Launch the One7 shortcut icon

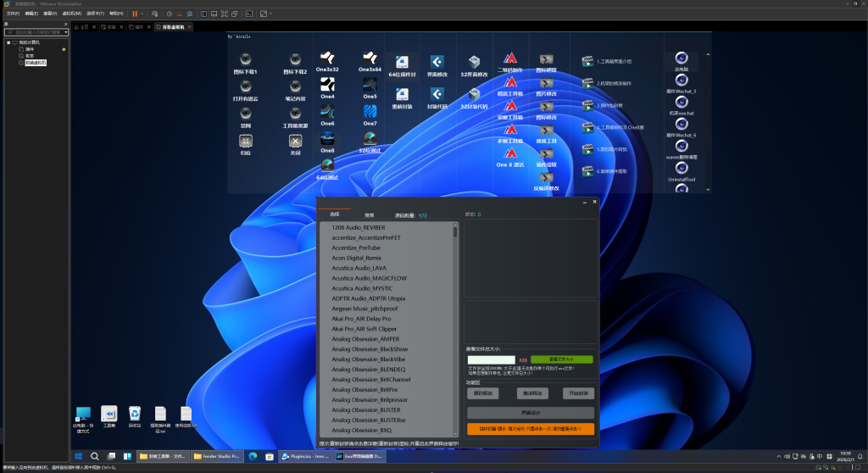coord(370,112)
